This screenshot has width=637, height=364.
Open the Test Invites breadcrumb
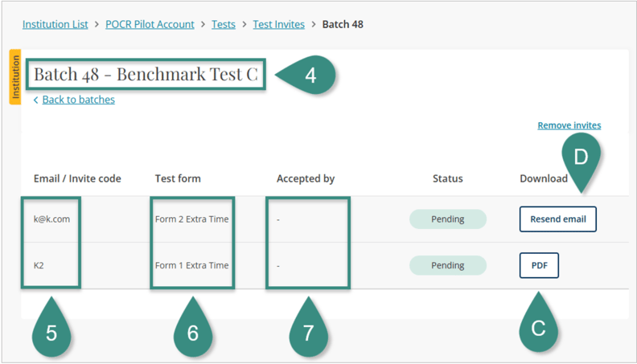point(278,24)
